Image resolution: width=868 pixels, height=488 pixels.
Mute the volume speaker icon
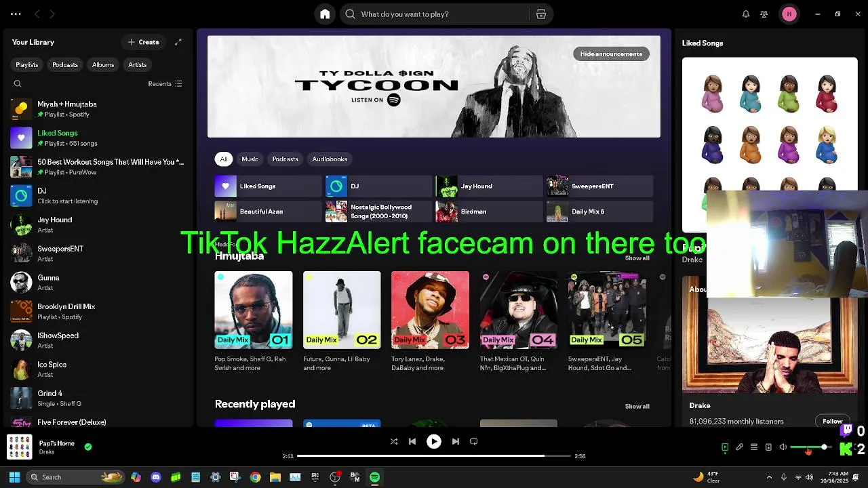[x=783, y=447]
